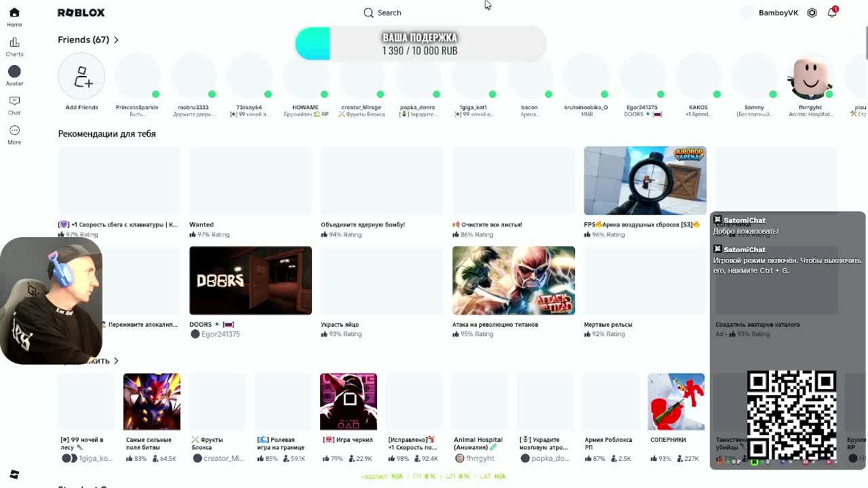
Task: Open the СОПЕРНИКИ game thumbnail
Action: click(676, 401)
